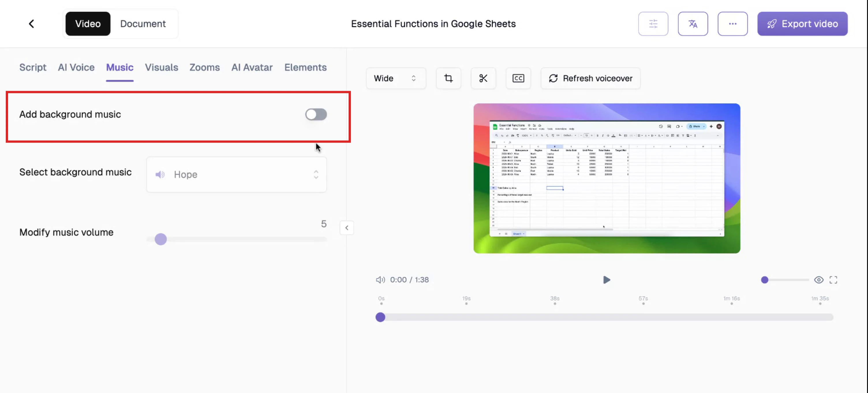Expand the Wide aspect ratio dropdown
The height and width of the screenshot is (393, 868).
click(396, 78)
